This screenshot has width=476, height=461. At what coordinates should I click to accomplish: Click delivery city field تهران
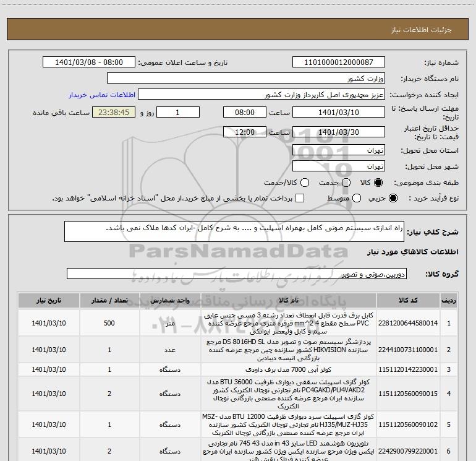point(339,166)
